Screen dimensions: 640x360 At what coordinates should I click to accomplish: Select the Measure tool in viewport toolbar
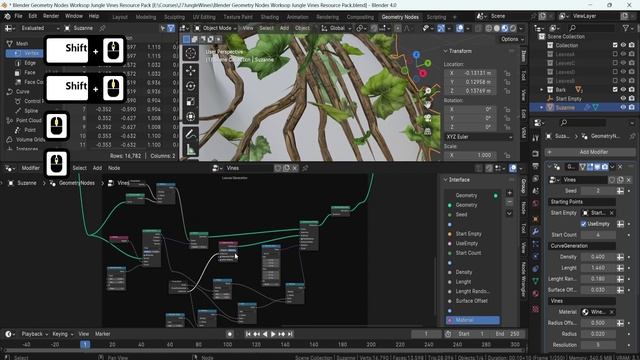pyautogui.click(x=190, y=150)
